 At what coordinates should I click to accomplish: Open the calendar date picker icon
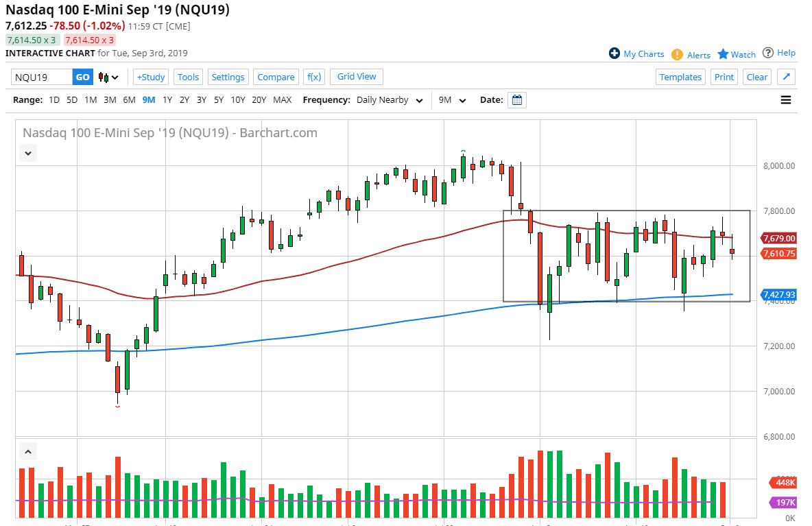click(x=516, y=99)
